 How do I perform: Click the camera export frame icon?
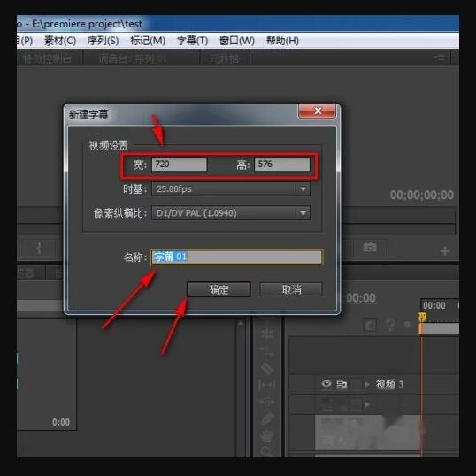pyautogui.click(x=370, y=247)
